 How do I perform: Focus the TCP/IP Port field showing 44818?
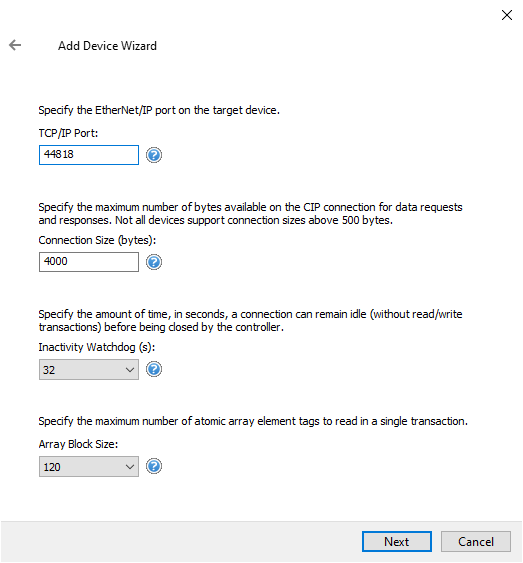pyautogui.click(x=89, y=155)
